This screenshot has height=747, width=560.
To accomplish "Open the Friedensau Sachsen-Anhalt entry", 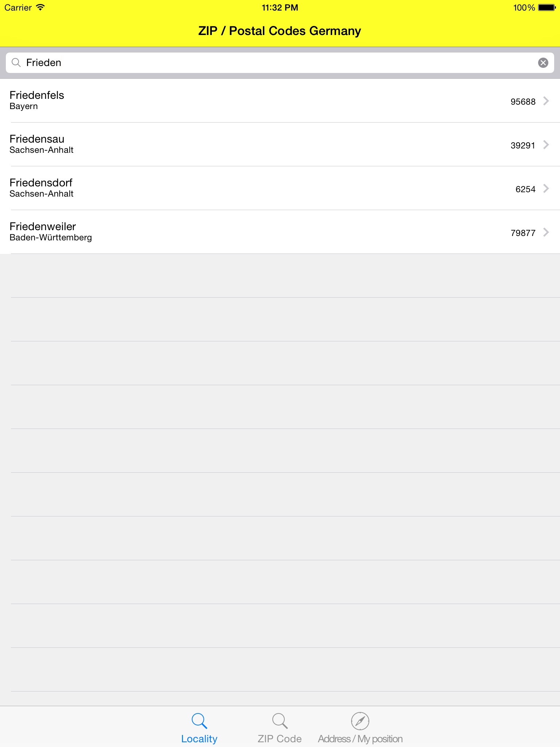I will pyautogui.click(x=41, y=144).
